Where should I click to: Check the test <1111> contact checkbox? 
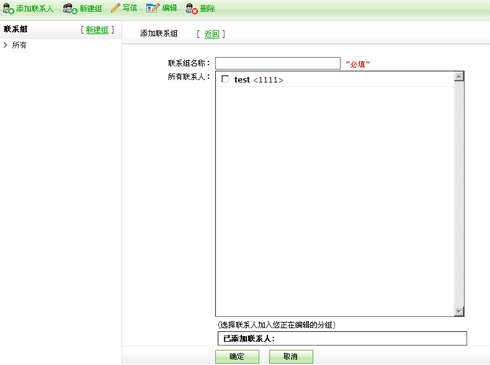pyautogui.click(x=225, y=79)
